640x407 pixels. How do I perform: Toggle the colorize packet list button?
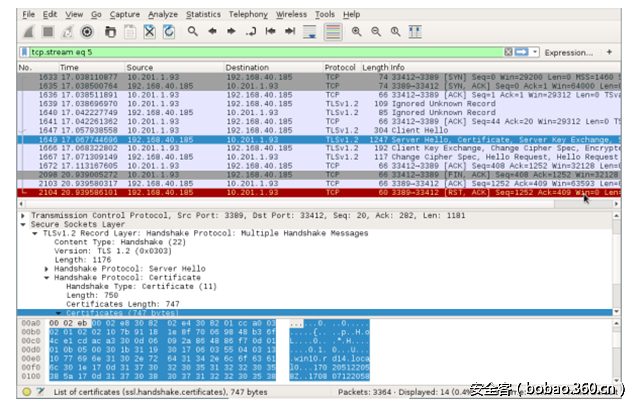click(x=332, y=31)
